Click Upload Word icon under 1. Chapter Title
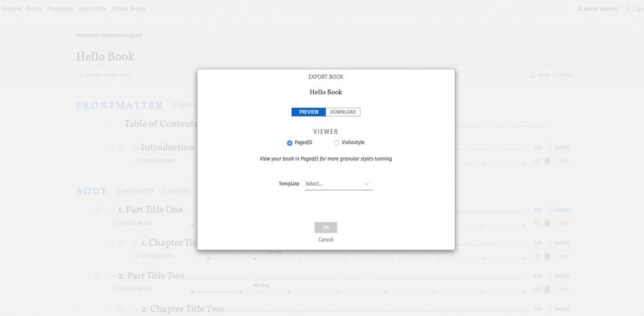 138,256
